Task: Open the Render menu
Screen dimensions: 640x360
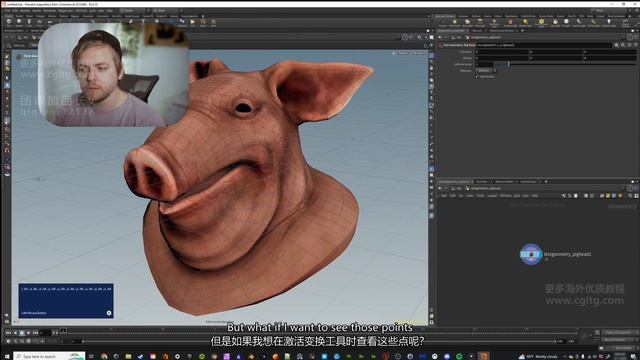Action: tap(24, 11)
